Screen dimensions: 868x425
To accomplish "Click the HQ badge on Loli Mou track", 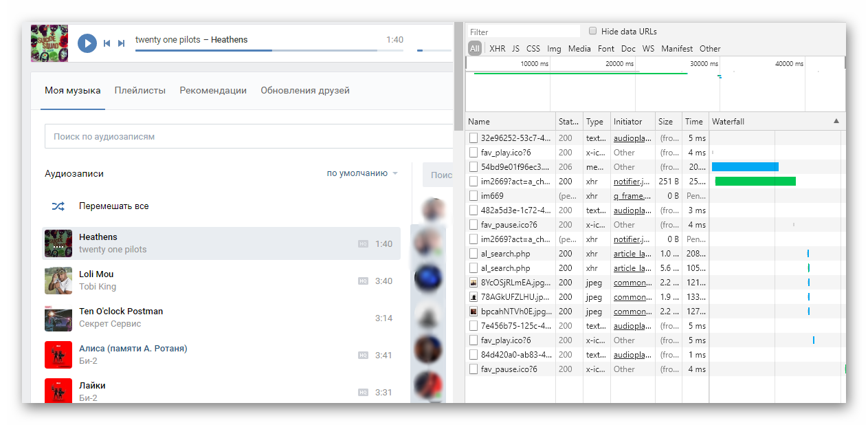I will coord(363,281).
